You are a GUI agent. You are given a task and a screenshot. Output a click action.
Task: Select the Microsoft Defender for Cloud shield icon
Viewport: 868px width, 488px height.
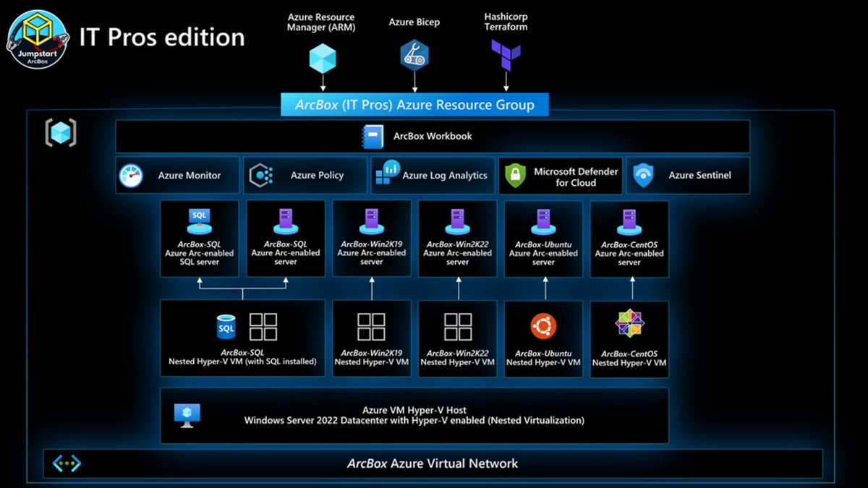[515, 175]
